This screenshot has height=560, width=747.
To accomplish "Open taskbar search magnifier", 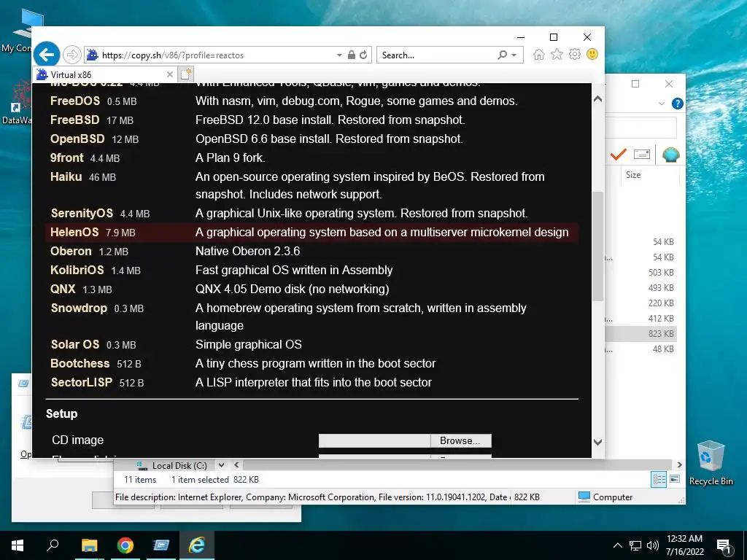I will point(53,545).
